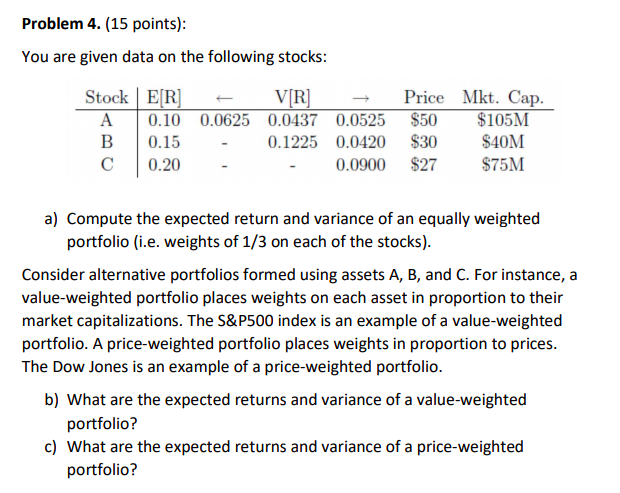
Task: Click the "E[R]" column header
Action: point(164,98)
